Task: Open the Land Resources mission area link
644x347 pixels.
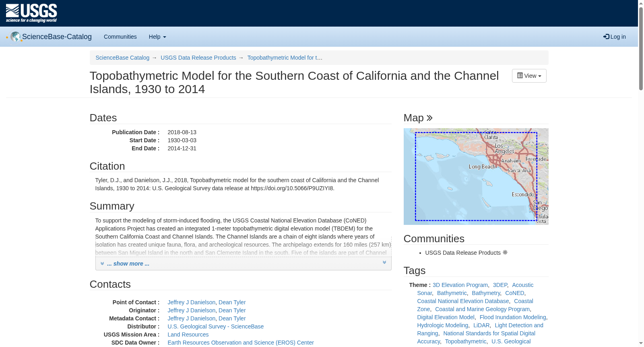Action: point(188,335)
